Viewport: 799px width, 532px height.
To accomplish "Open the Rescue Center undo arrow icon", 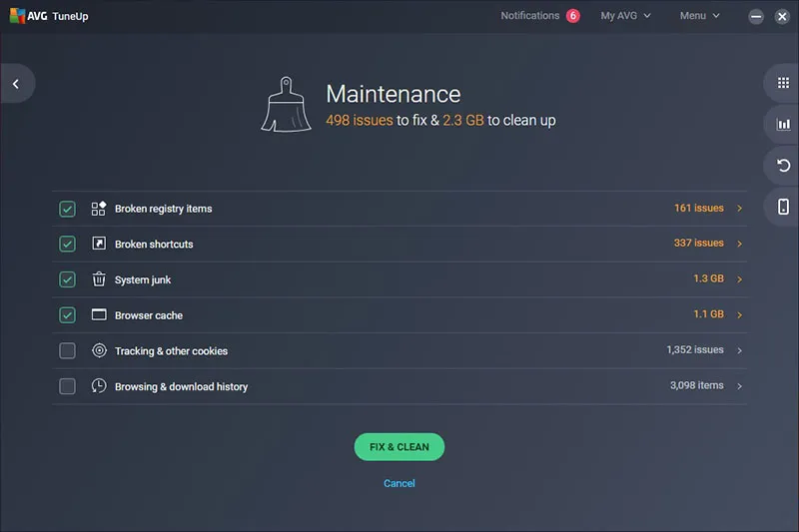I will 783,166.
